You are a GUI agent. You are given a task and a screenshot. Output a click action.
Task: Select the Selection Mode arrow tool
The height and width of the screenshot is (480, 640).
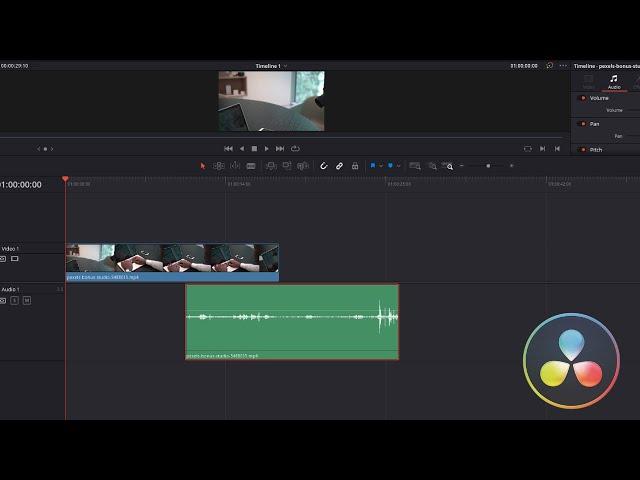[x=203, y=166]
